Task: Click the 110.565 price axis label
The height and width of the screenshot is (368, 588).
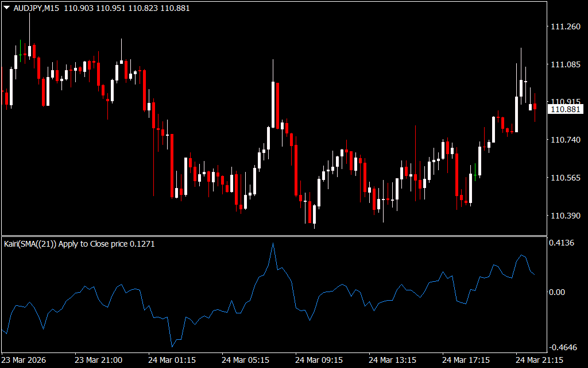Action: tap(565, 178)
